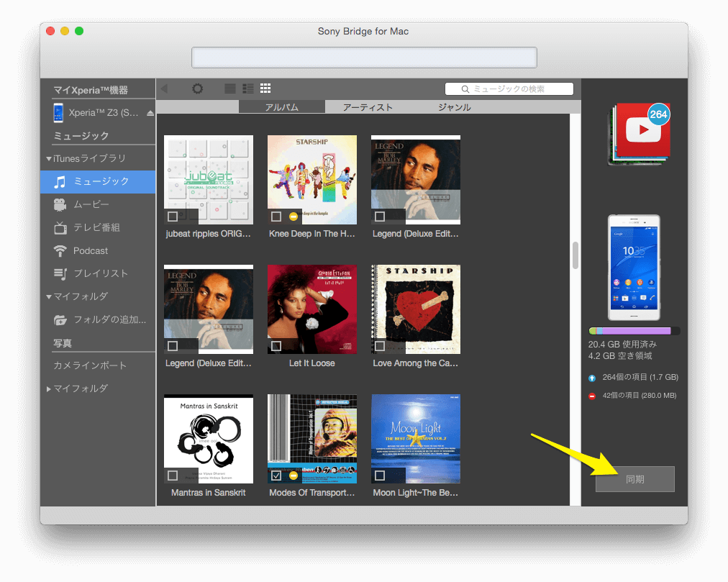The height and width of the screenshot is (582, 728).
Task: Click the status field at top of window
Action: [364, 57]
